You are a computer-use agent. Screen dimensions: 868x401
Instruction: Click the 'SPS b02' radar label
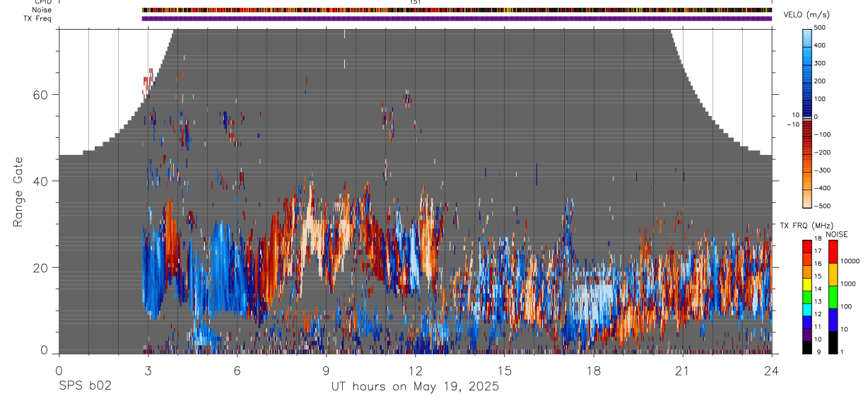tap(84, 387)
